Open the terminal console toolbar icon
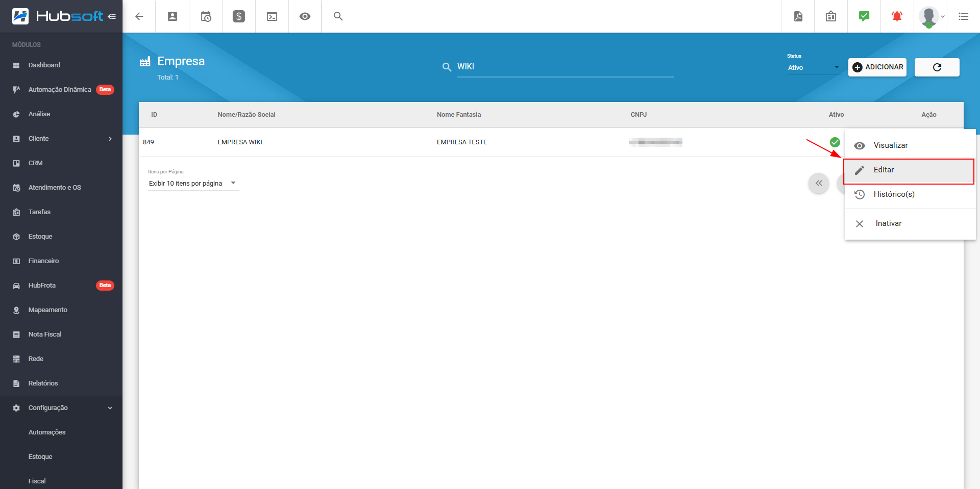The image size is (980, 489). coord(272,16)
